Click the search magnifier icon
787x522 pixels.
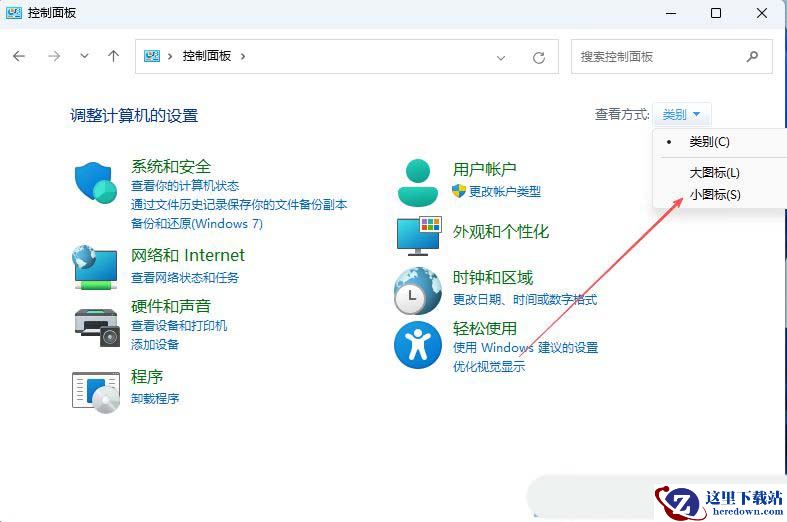pos(752,56)
